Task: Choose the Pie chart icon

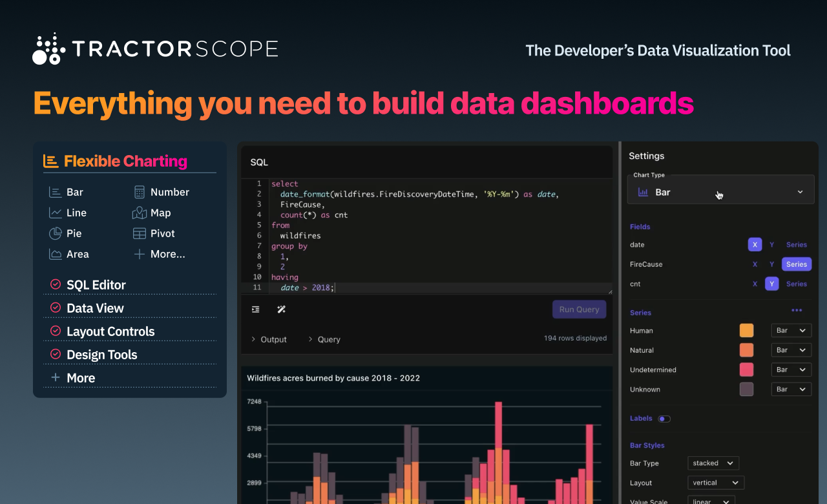Action: pos(55,233)
